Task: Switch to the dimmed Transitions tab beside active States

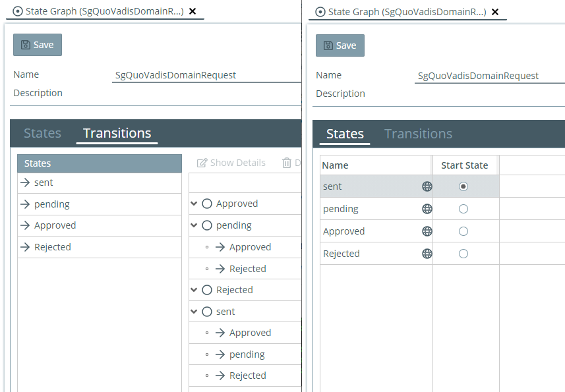Action: click(418, 134)
